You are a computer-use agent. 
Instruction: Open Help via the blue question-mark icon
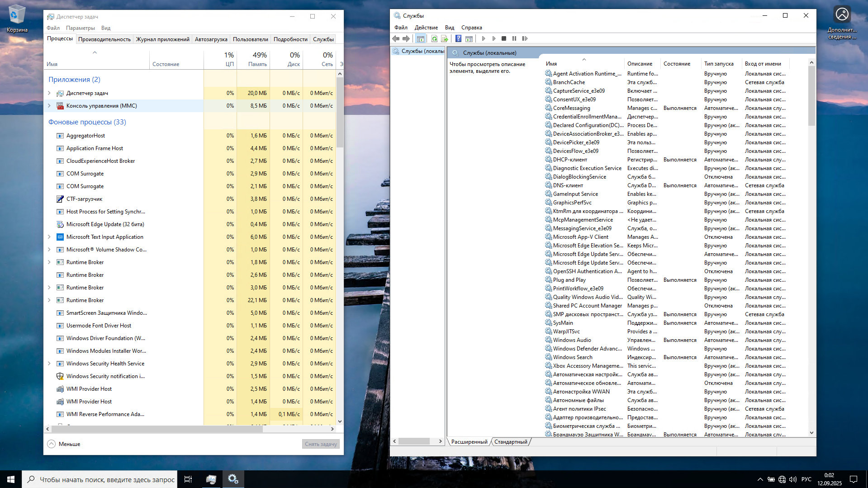[x=458, y=38]
